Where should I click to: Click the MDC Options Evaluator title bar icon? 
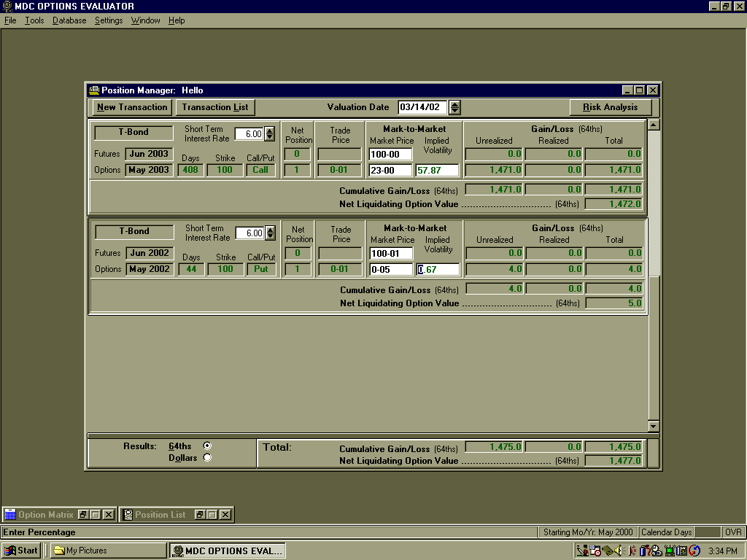(x=7, y=7)
